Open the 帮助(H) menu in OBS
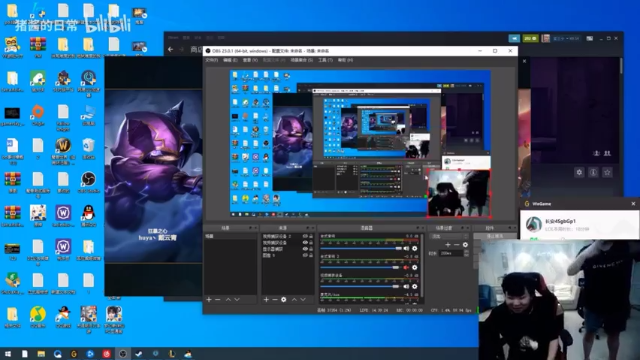The image size is (640, 360). pos(345,60)
